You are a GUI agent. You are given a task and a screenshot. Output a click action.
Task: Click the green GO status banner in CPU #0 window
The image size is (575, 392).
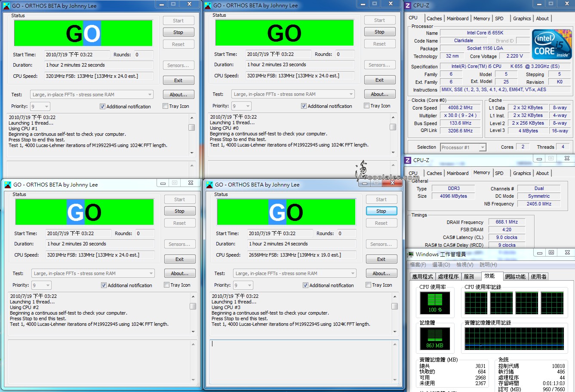284,33
